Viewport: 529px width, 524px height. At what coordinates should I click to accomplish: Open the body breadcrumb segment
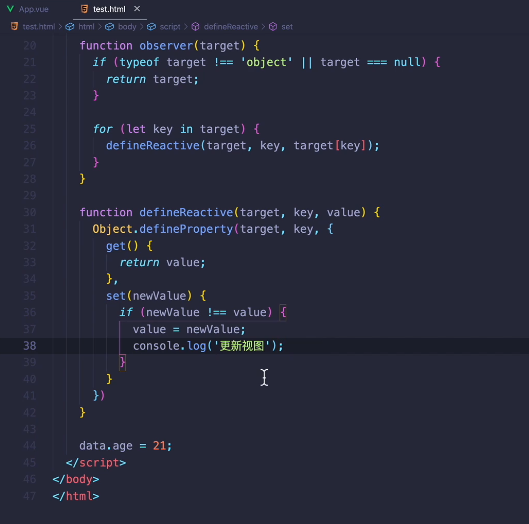pyautogui.click(x=127, y=27)
